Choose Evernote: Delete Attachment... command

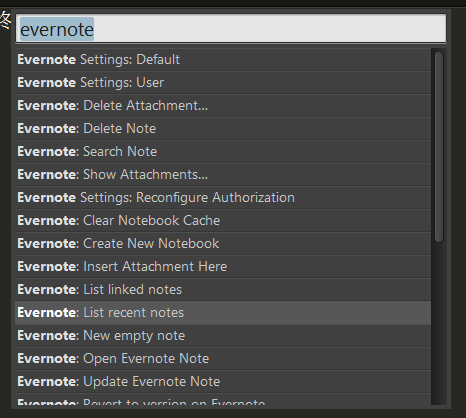(223, 105)
